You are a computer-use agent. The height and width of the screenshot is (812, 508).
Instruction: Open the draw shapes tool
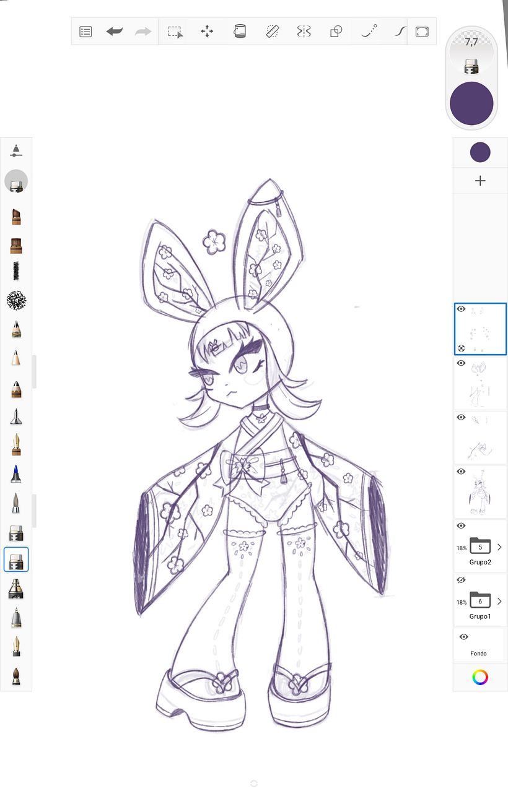pyautogui.click(x=336, y=32)
